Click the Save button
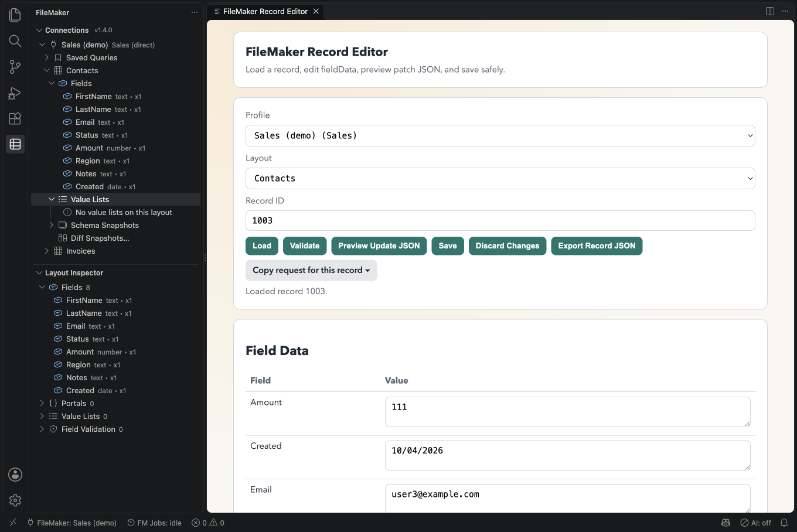 (x=448, y=246)
